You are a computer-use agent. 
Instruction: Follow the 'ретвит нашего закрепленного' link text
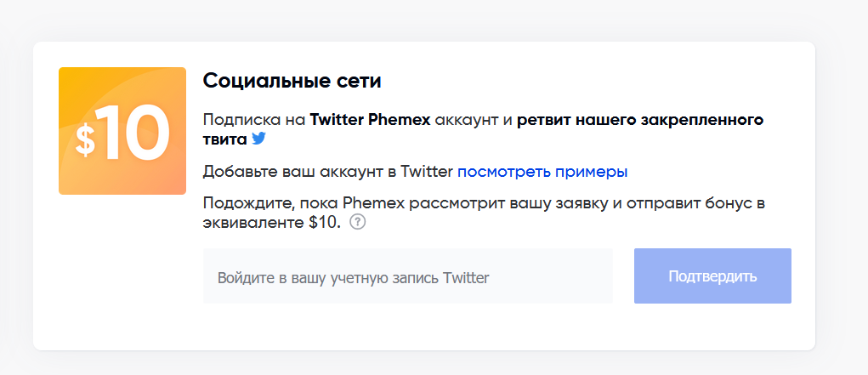point(639,119)
